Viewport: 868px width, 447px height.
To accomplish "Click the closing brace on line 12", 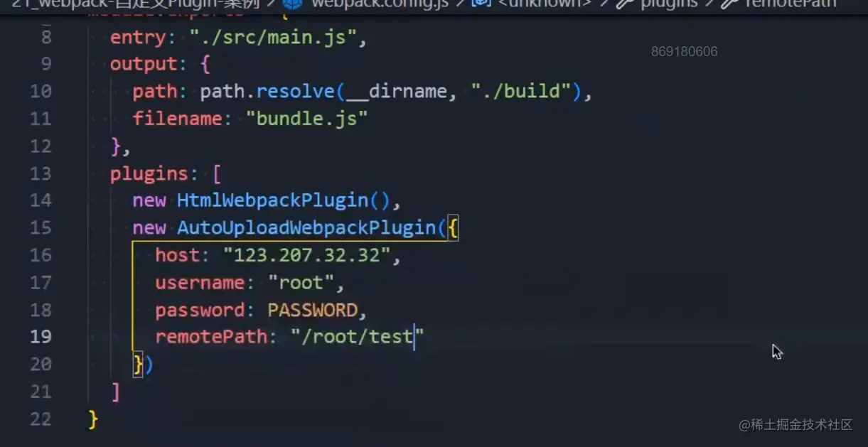I will 115,146.
